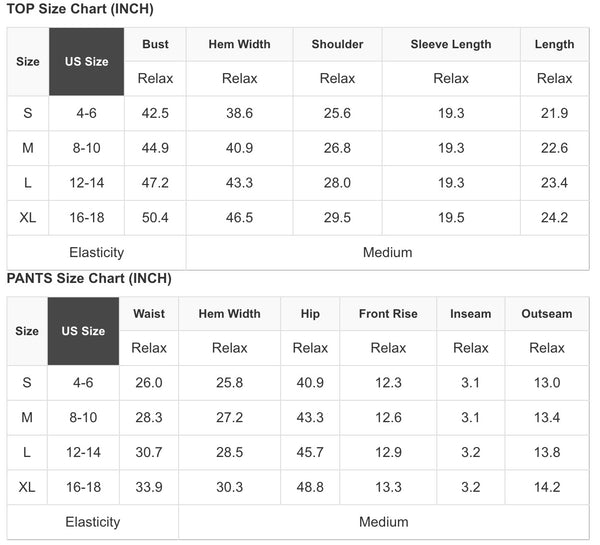Image resolution: width=600 pixels, height=545 pixels.
Task: Click the 29.5 shoulder measurement cell
Action: coord(337,218)
